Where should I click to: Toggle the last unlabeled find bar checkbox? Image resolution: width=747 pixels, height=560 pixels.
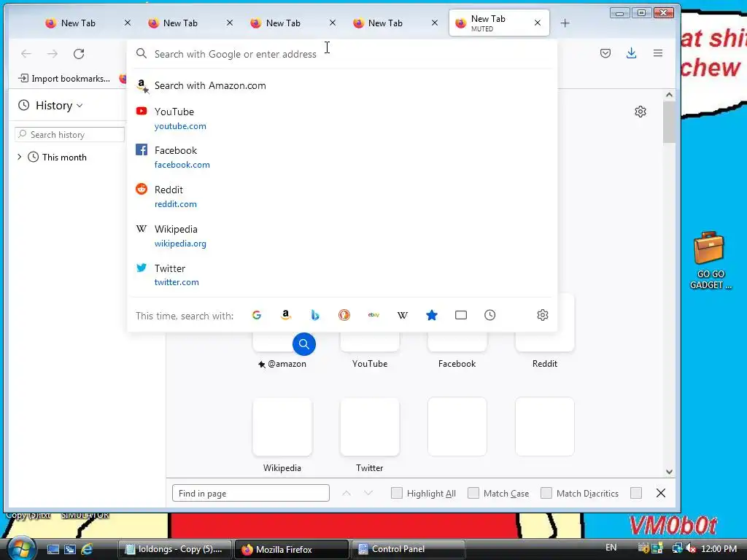(636, 493)
